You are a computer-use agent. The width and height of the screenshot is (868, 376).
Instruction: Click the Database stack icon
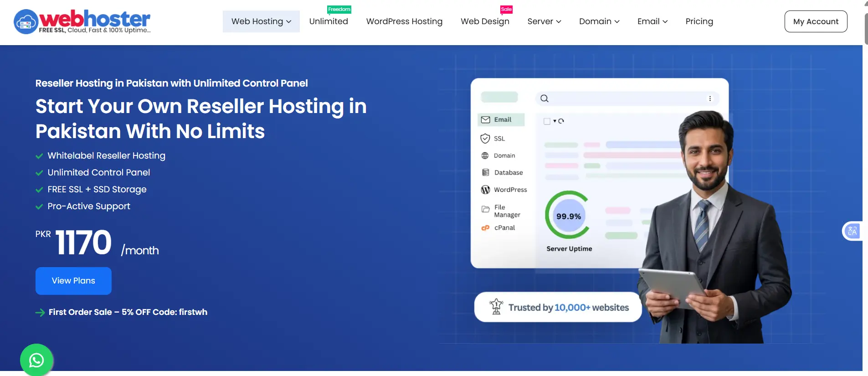point(486,172)
